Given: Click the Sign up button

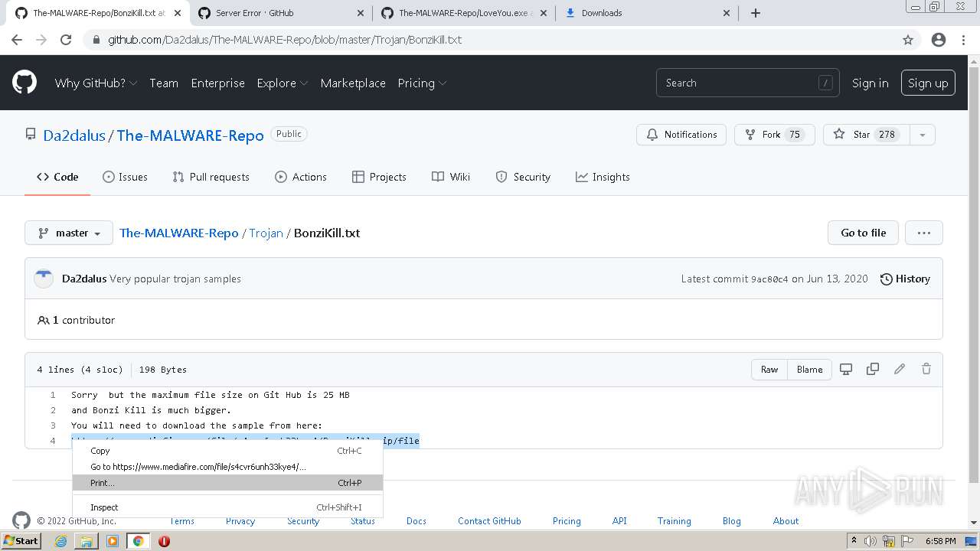Looking at the screenshot, I should coord(928,83).
